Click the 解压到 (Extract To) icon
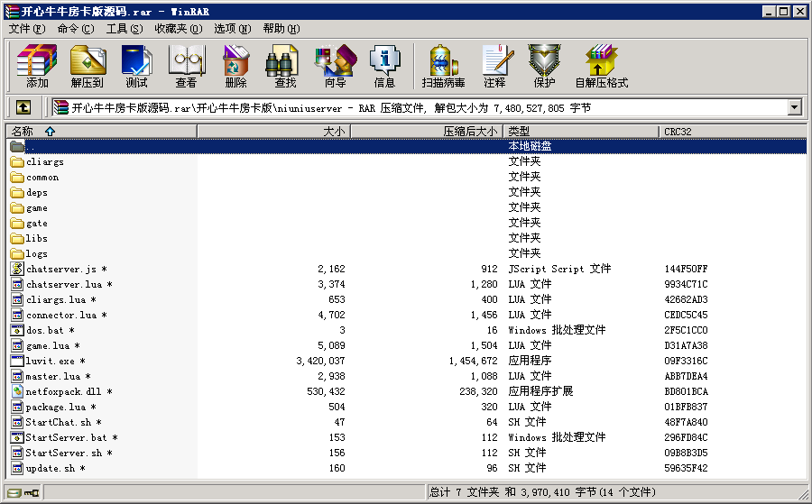The width and height of the screenshot is (812, 504). click(x=88, y=67)
